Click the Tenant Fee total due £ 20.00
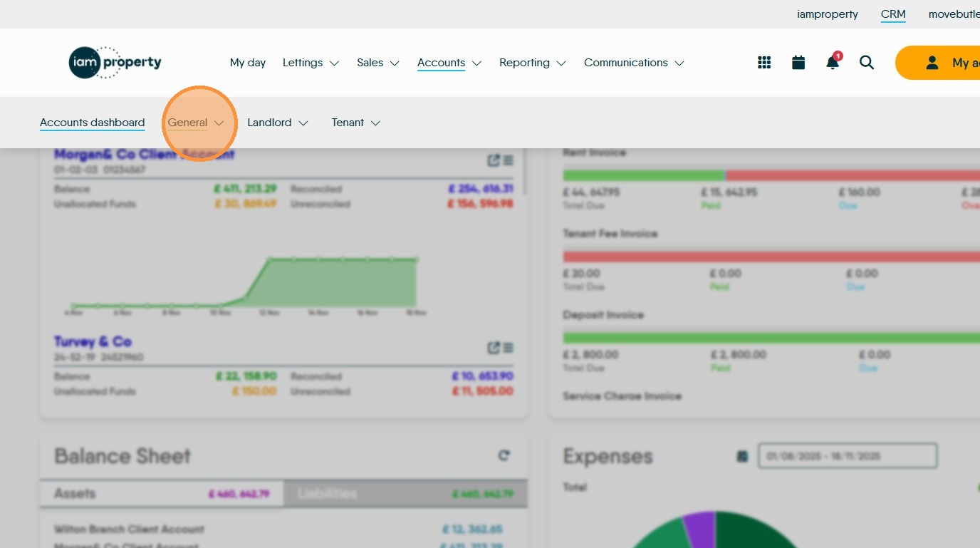The image size is (980, 548). [x=582, y=274]
